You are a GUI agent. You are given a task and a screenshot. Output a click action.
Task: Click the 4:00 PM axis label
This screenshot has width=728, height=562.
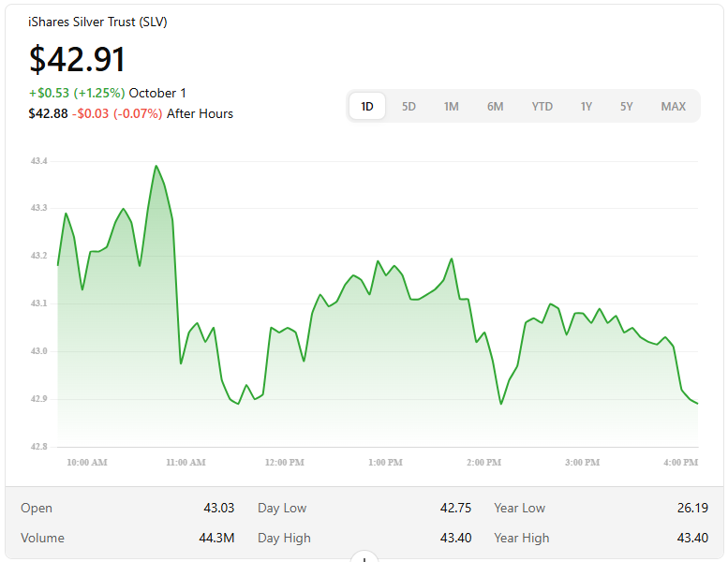point(680,462)
